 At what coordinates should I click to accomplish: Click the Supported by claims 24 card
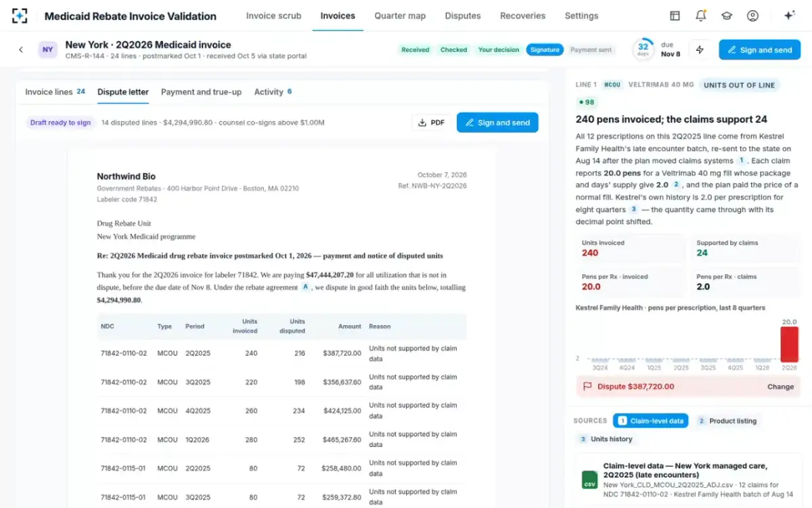coord(746,248)
